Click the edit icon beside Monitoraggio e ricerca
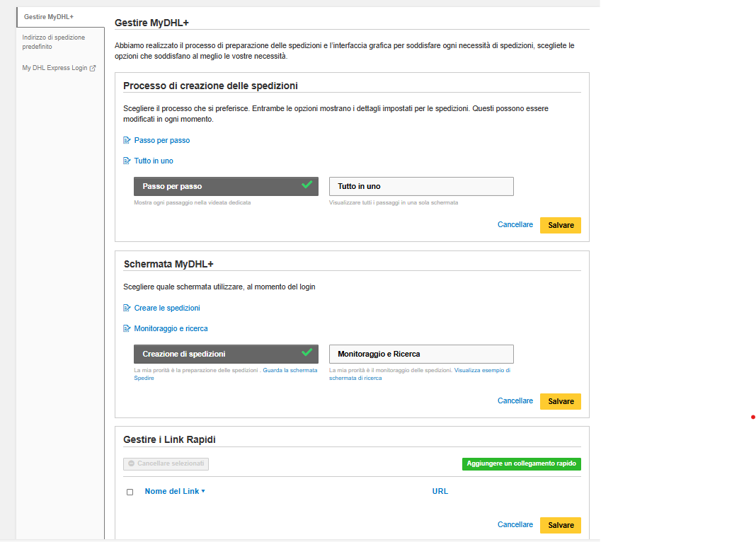 click(127, 328)
